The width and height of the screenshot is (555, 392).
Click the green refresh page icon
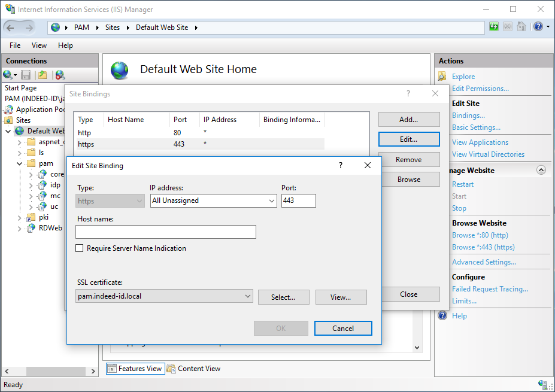point(494,27)
